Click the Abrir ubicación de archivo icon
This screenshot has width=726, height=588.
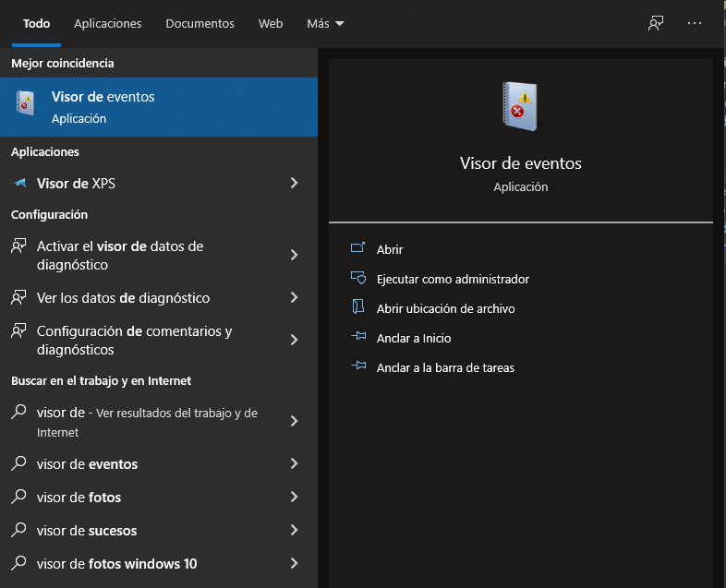click(358, 308)
